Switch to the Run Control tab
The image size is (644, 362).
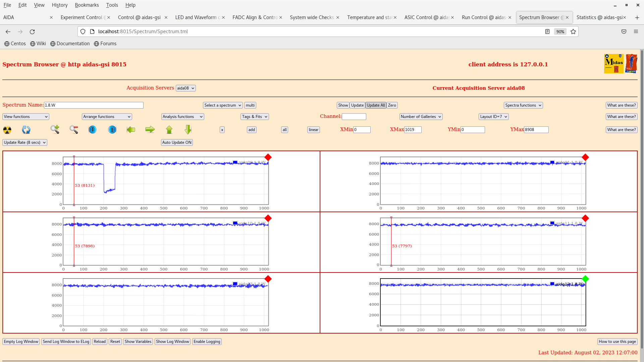click(483, 17)
